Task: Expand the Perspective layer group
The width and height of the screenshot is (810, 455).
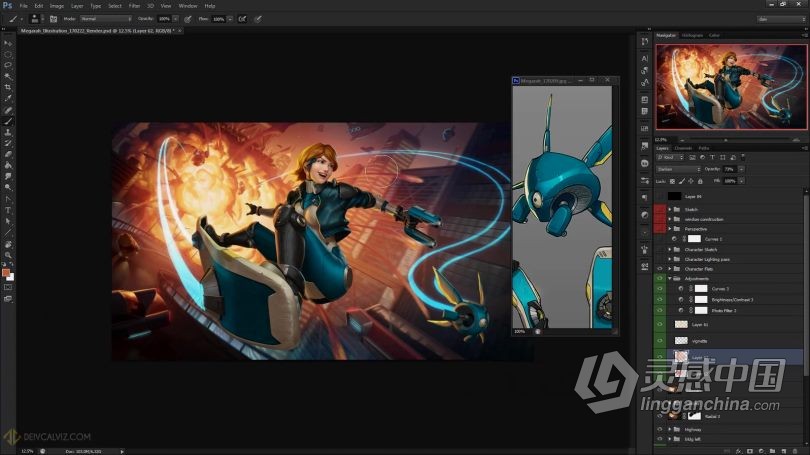Action: click(670, 229)
